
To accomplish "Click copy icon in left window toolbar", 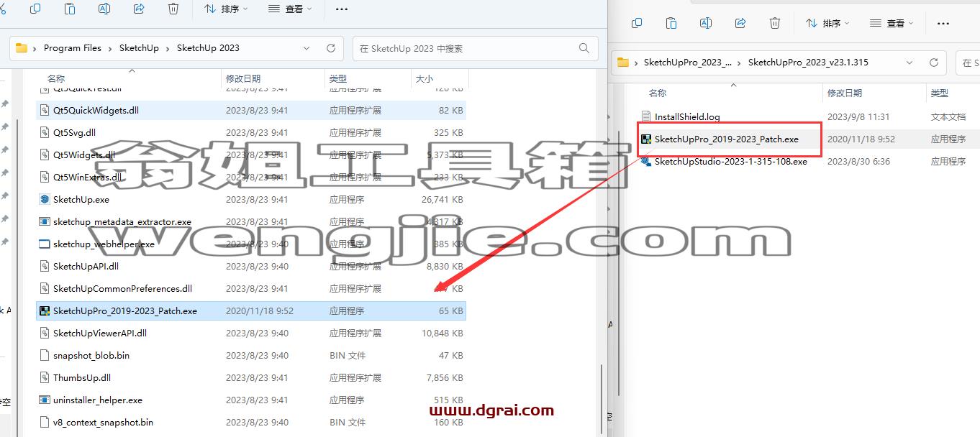I will (x=35, y=9).
